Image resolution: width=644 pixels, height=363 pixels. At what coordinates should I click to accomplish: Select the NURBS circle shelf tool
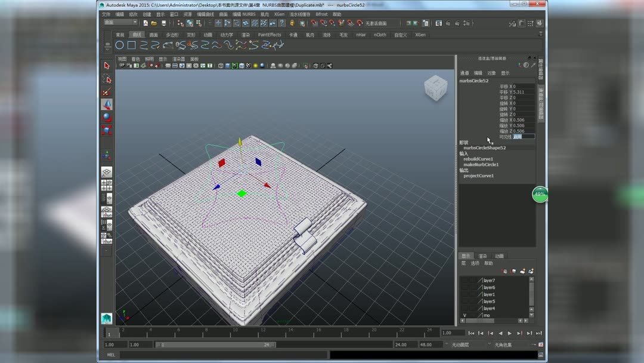click(x=119, y=45)
